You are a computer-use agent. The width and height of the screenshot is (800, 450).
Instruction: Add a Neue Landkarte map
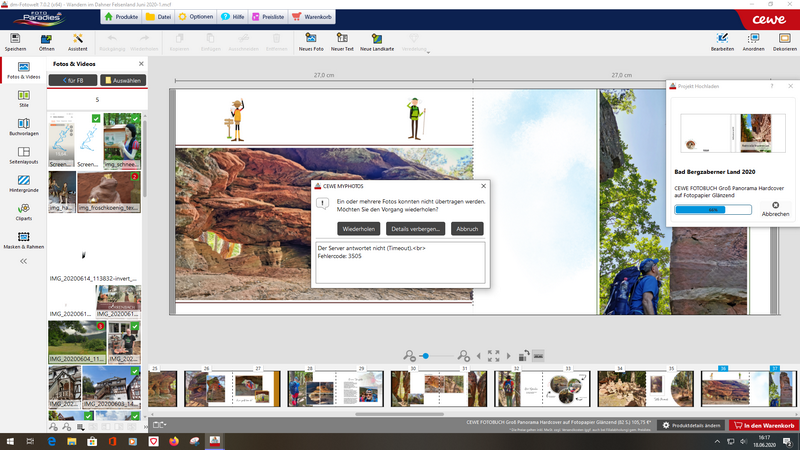point(379,40)
